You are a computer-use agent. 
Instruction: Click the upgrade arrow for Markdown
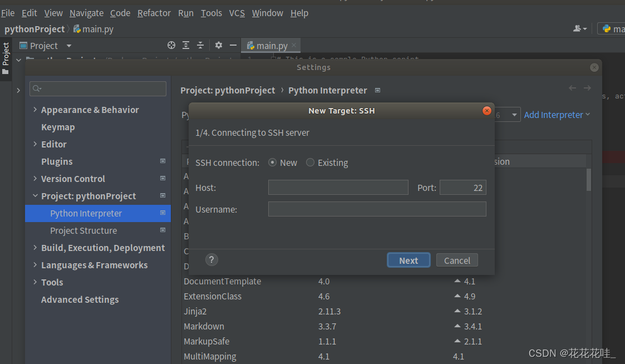click(x=457, y=326)
